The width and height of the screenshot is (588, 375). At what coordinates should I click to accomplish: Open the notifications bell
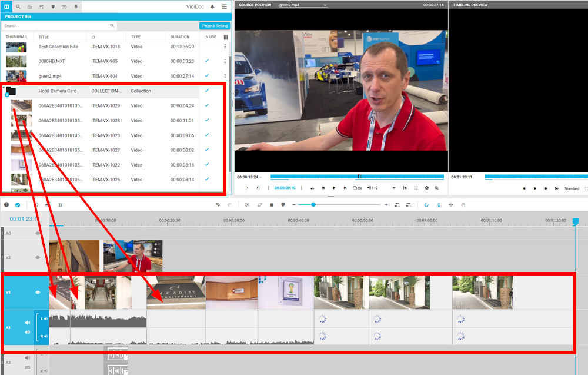(212, 6)
